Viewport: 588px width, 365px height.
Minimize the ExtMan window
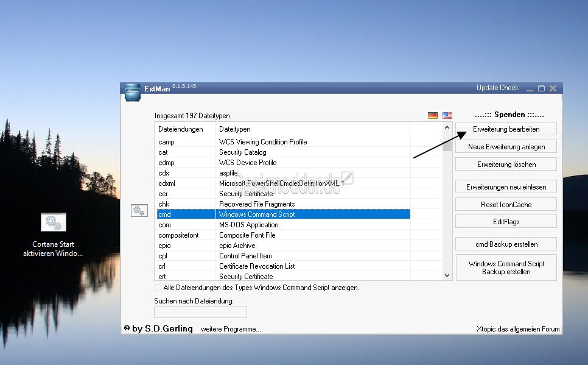click(x=530, y=88)
